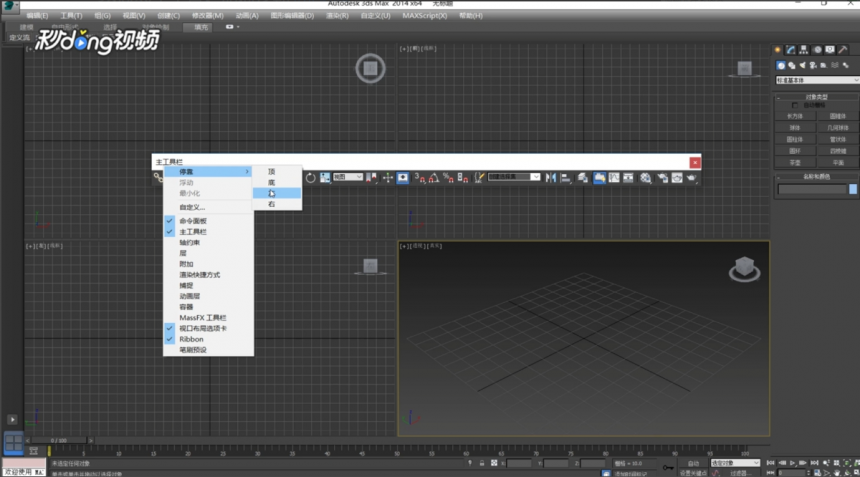Open the reference coordinate system dropdown
860x477 pixels.
point(348,177)
